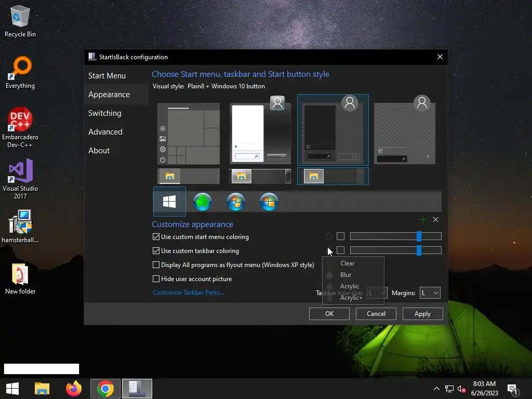Open Recycle Bin on the desktop
The height and width of the screenshot is (399, 532).
click(20, 21)
